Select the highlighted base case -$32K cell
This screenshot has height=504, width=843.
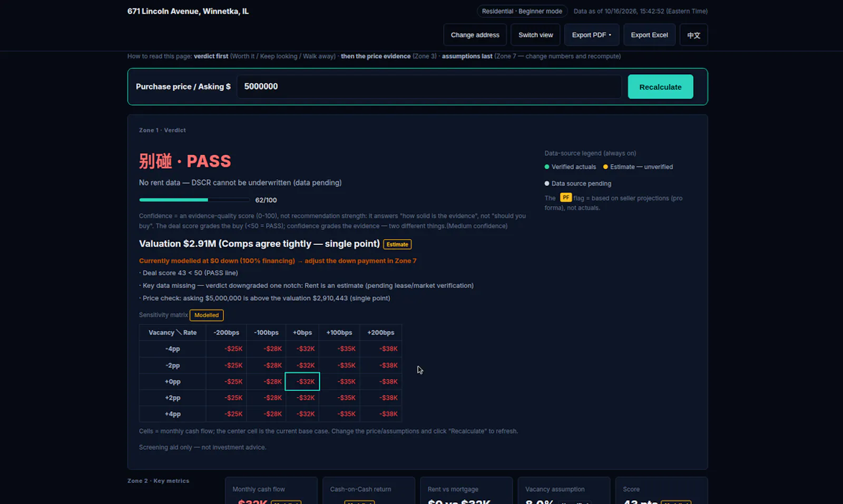tap(302, 381)
